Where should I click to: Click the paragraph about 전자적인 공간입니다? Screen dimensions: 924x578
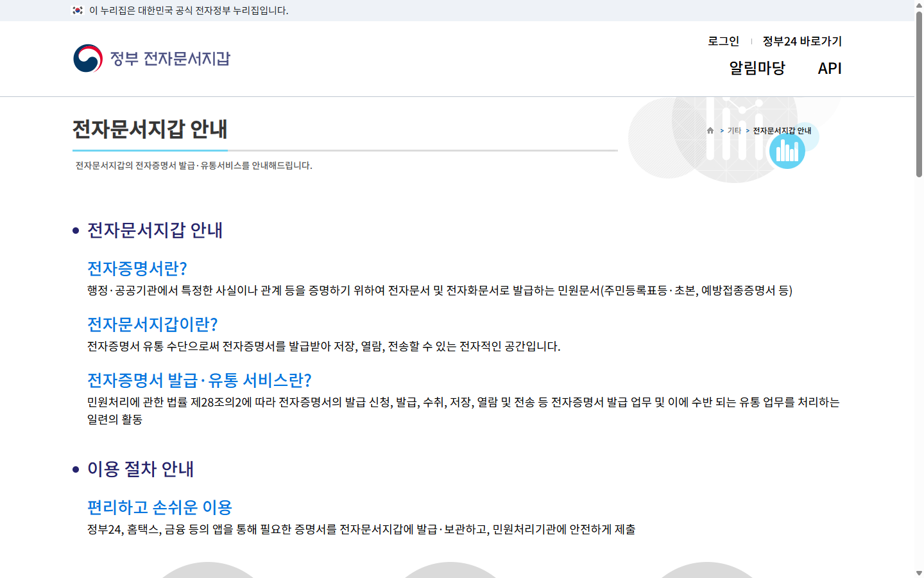[x=324, y=346]
